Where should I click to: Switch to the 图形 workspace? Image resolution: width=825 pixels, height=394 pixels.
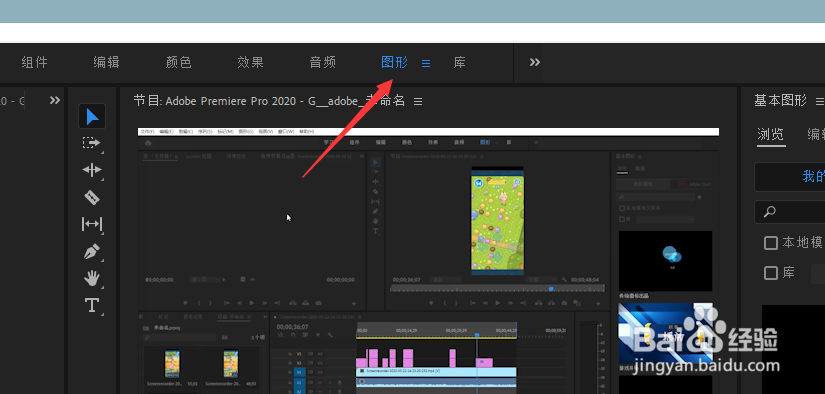click(395, 63)
